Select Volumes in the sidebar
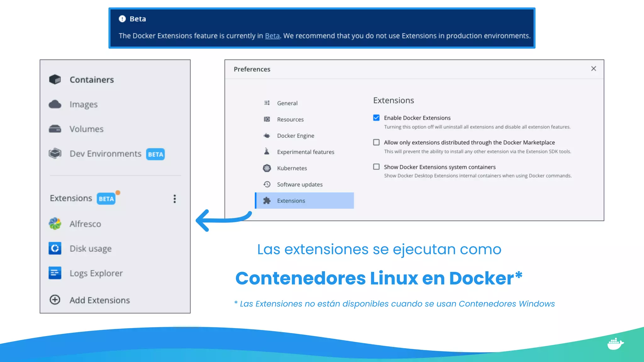This screenshot has height=362, width=644. (x=86, y=129)
